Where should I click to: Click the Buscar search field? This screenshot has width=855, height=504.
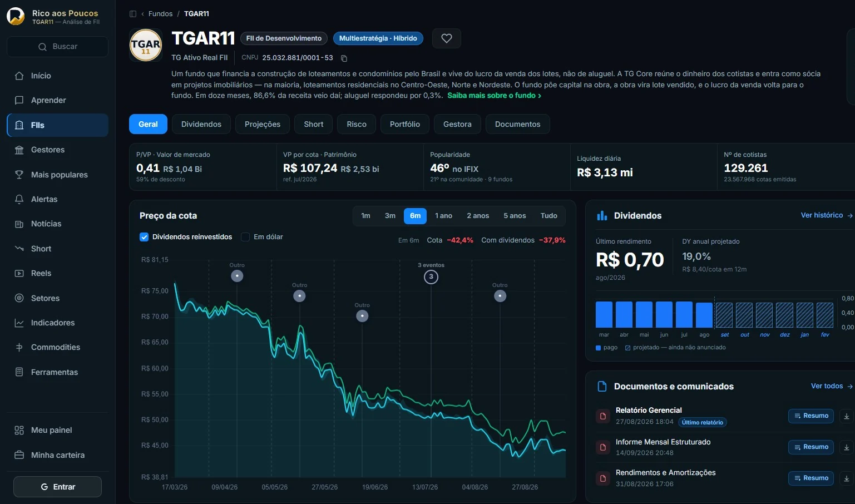(57, 47)
